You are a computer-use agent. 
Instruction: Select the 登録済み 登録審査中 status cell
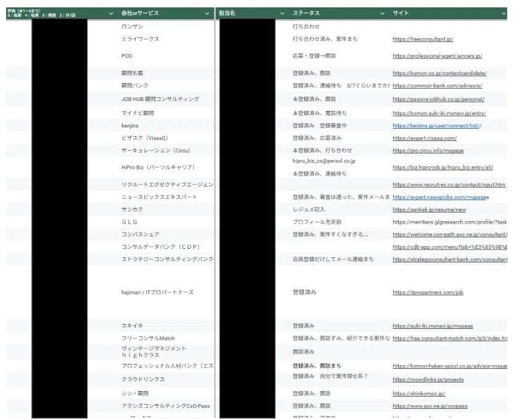pyautogui.click(x=319, y=126)
